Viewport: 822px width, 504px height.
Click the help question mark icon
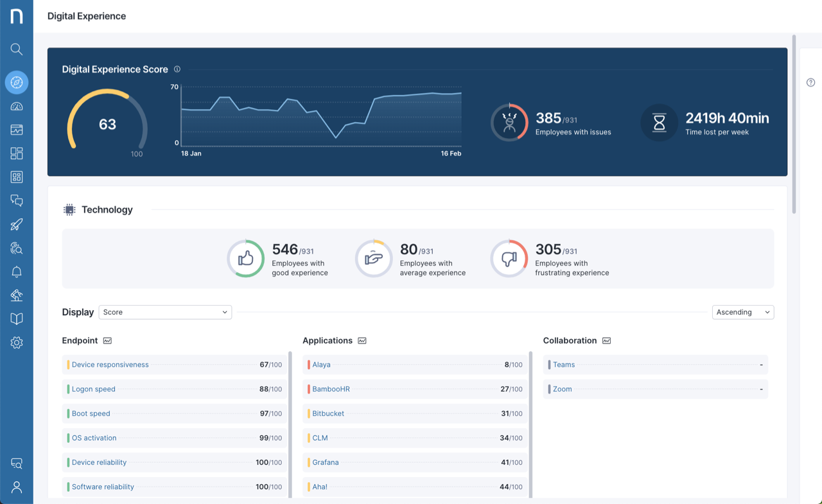[x=810, y=82]
